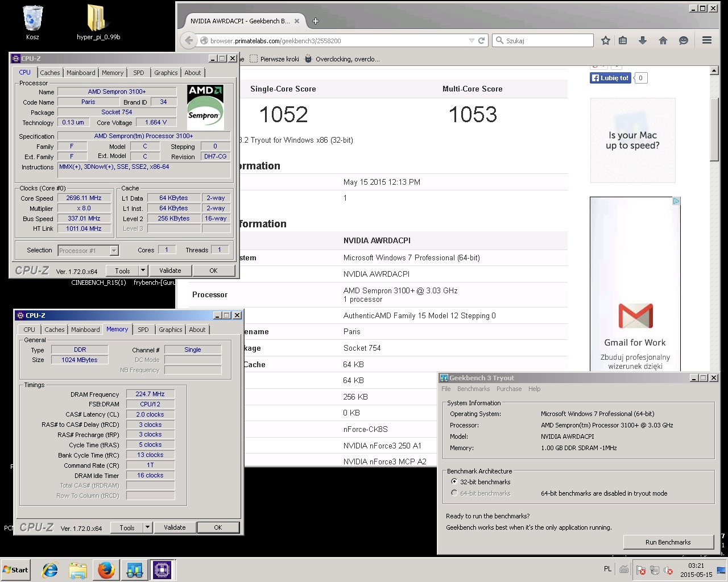Click Tools button in Memory window
Image resolution: width=728 pixels, height=582 pixels.
(127, 527)
